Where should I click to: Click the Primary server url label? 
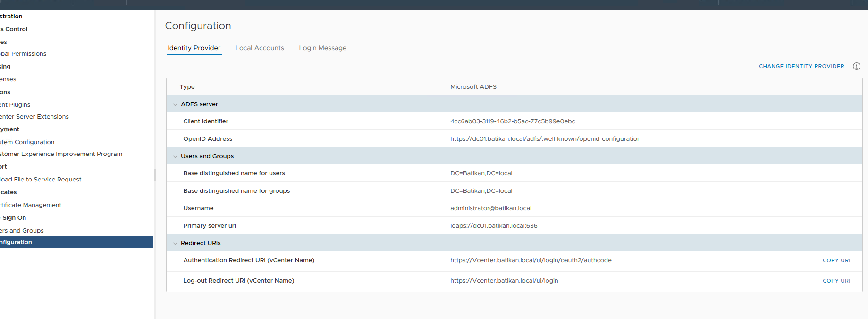210,226
